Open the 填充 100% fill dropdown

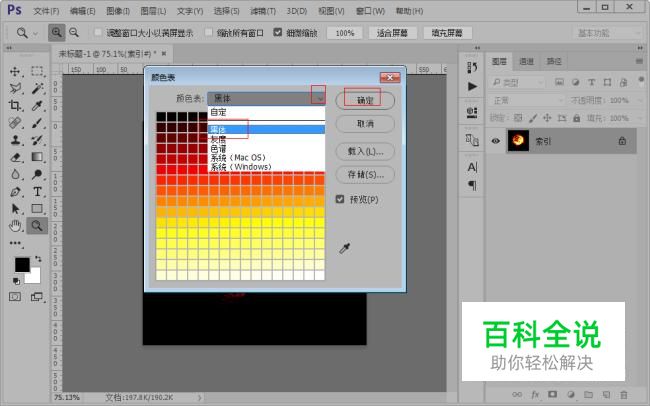pyautogui.click(x=639, y=118)
